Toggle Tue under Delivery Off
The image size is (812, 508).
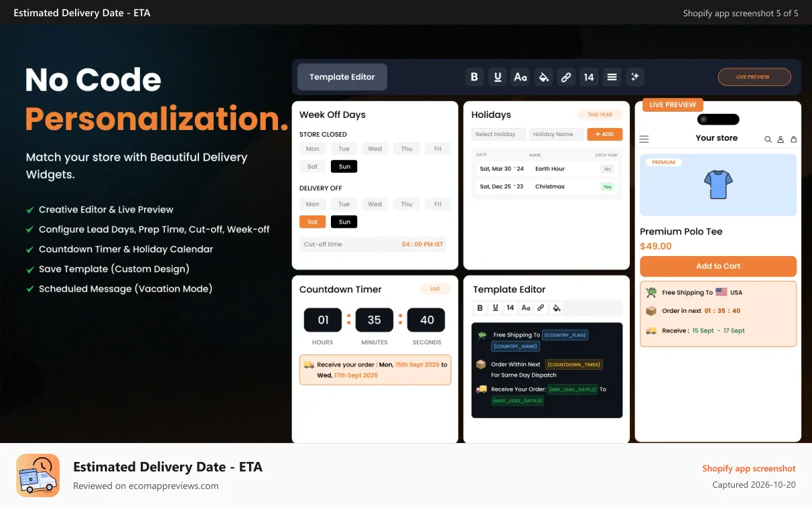(x=344, y=204)
